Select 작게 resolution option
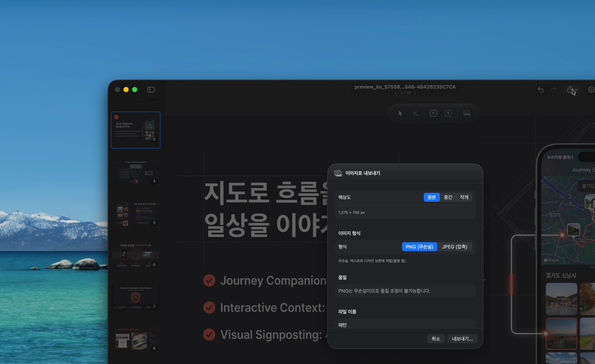595x364 pixels. click(464, 197)
